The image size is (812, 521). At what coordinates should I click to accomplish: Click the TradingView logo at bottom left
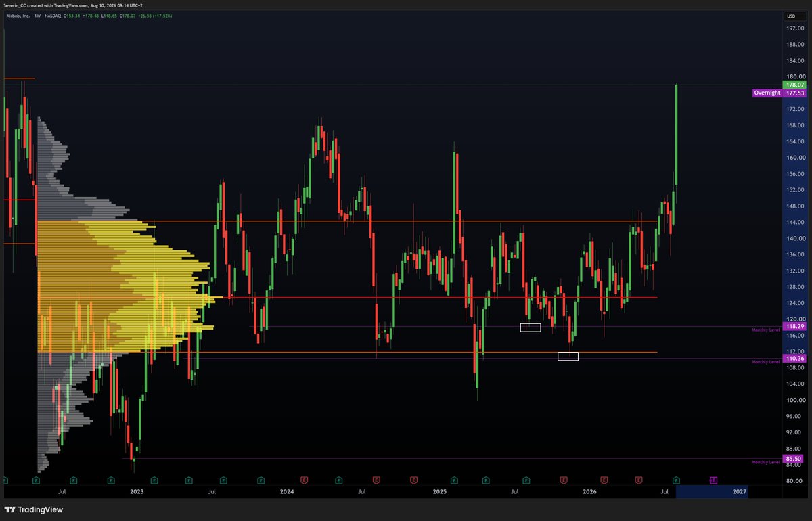point(32,509)
